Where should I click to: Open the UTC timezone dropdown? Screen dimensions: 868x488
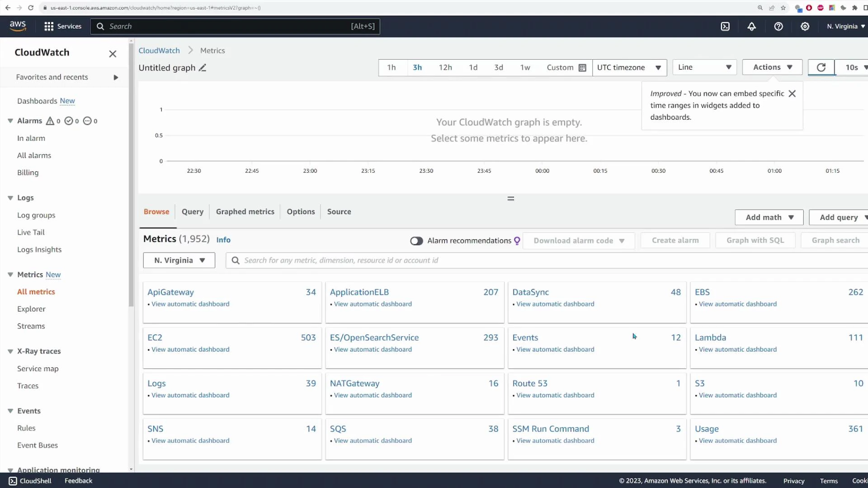click(x=629, y=67)
